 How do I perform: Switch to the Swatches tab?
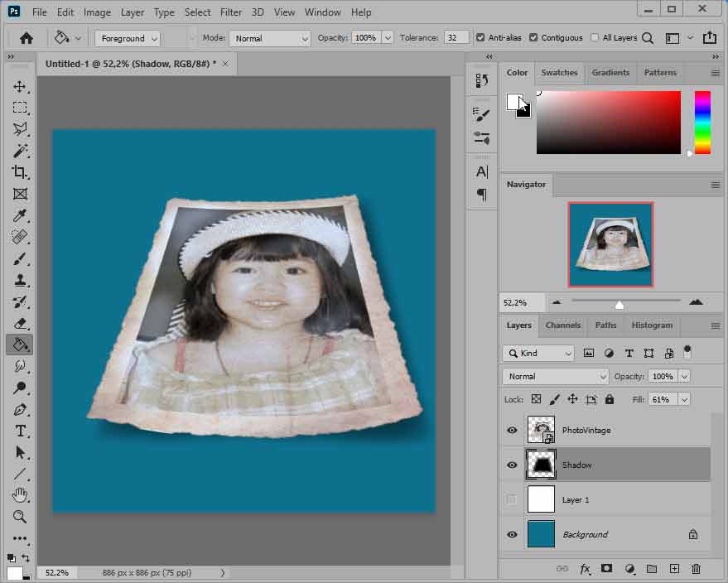[559, 73]
